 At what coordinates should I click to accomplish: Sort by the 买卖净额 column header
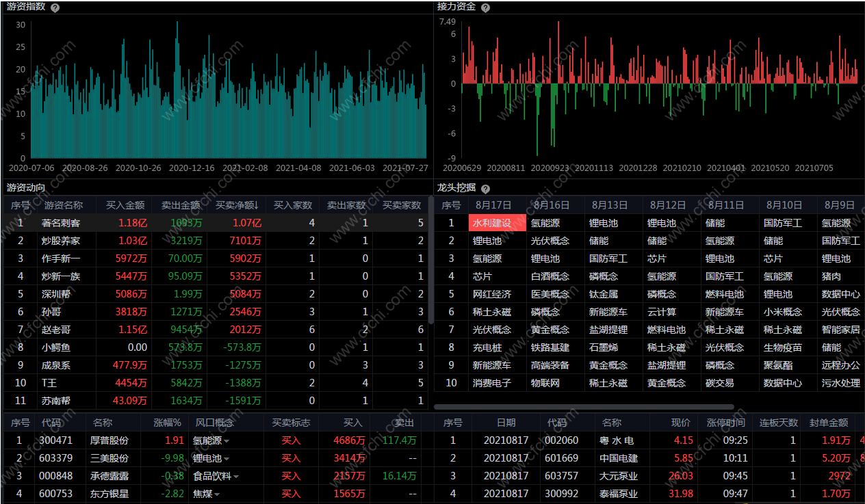[x=237, y=205]
